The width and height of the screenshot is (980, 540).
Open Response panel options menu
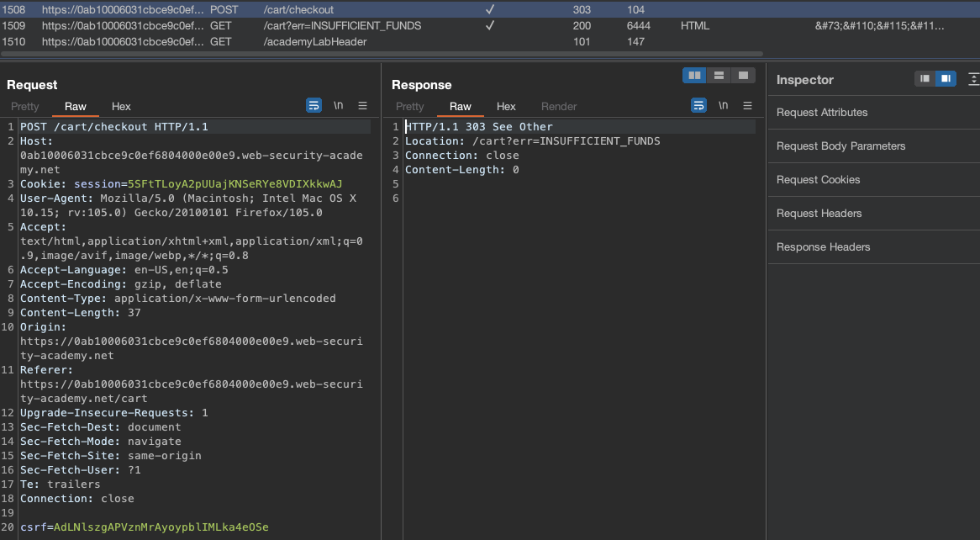(748, 106)
